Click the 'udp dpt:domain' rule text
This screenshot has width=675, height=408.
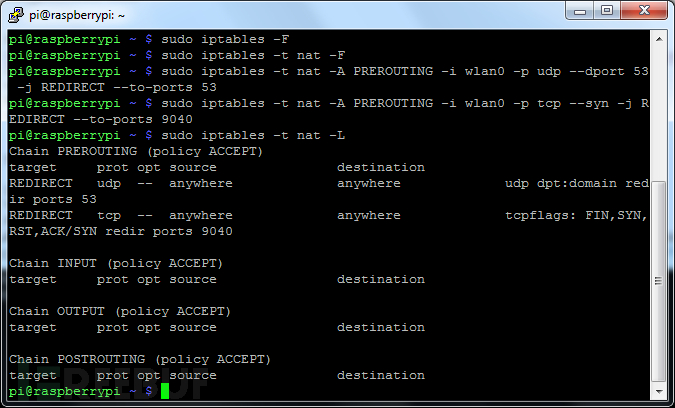point(561,183)
